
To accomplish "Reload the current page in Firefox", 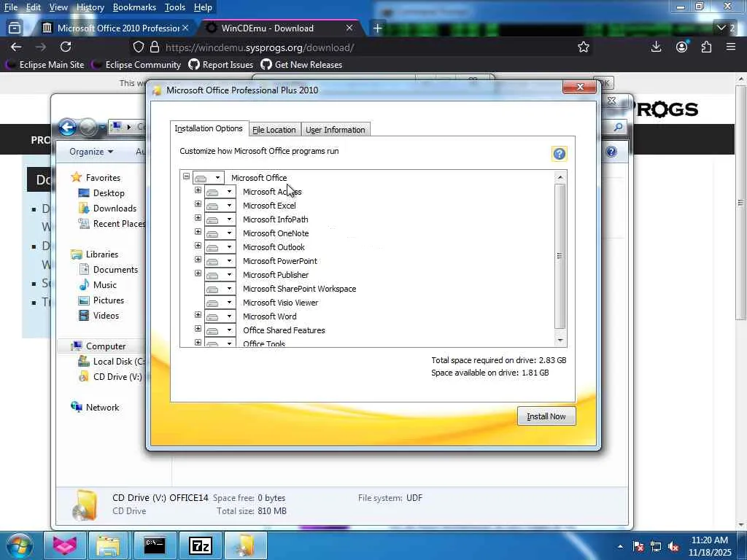I will point(66,47).
